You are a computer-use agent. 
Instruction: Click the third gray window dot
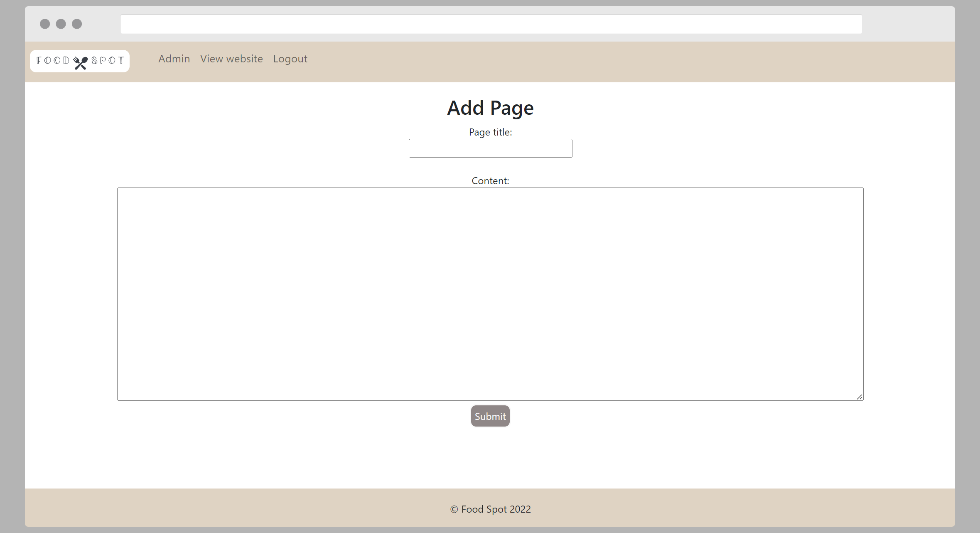(77, 24)
